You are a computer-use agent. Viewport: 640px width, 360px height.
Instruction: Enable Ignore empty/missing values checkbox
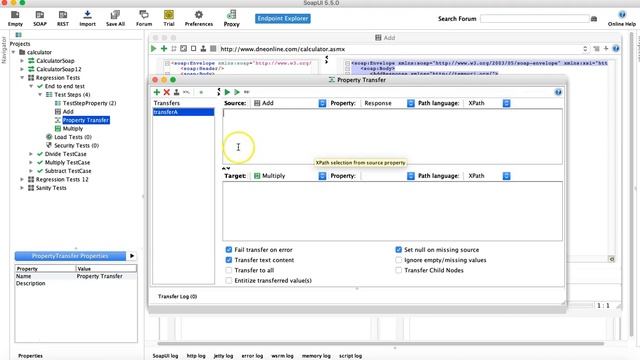click(x=398, y=260)
